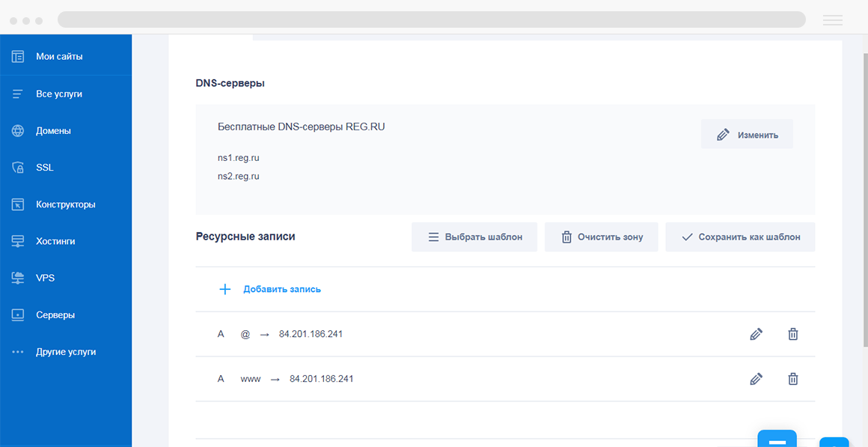Delete the A record for @
Screen dimensions: 868x447
[x=793, y=334]
